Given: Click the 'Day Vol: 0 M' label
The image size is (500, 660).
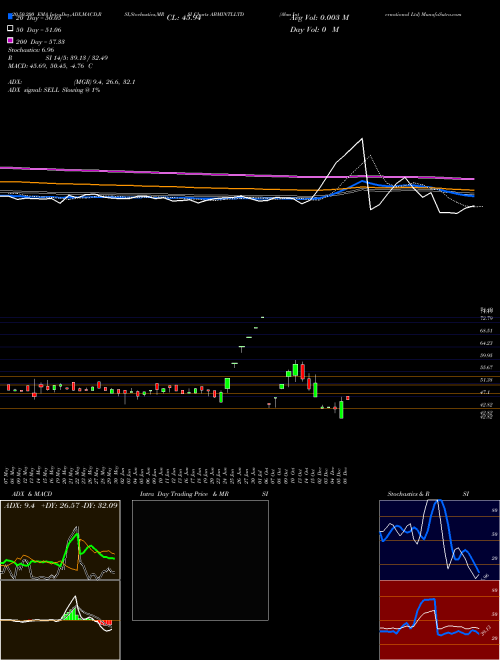Looking at the screenshot, I should pyautogui.click(x=314, y=30).
